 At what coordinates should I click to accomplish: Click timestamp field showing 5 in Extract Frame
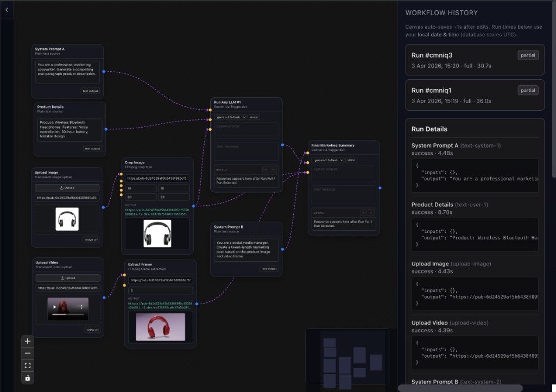(160, 290)
